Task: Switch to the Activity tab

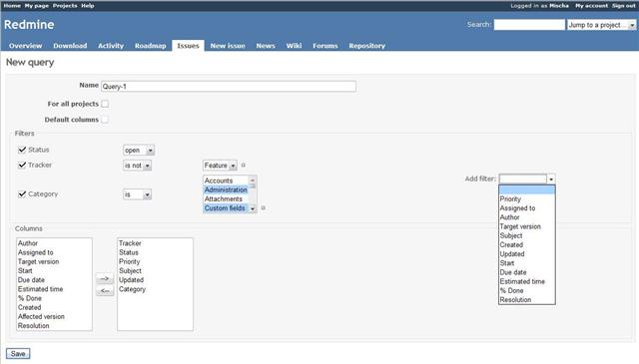Action: pos(111,46)
